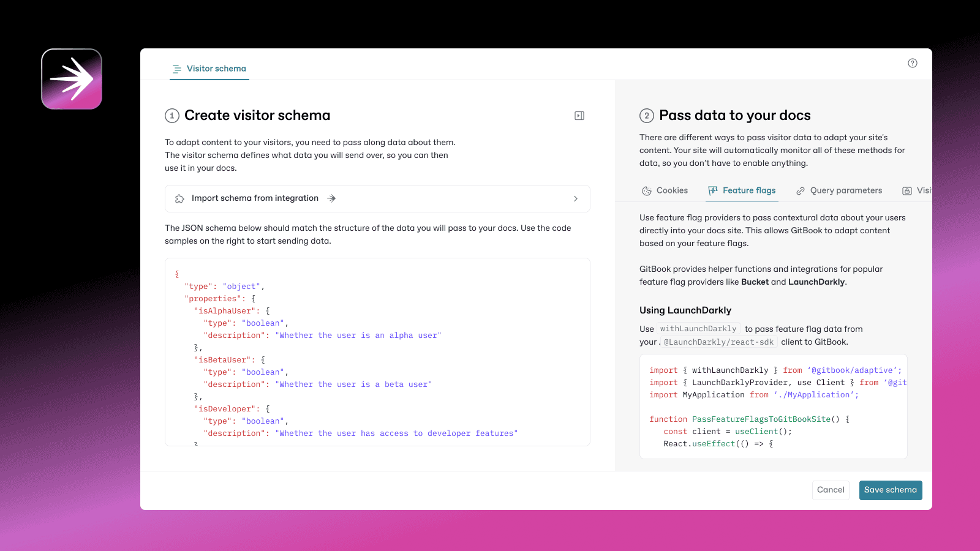Click the step 2 circle number icon
Viewport: 980px width, 551px height.
click(x=647, y=116)
